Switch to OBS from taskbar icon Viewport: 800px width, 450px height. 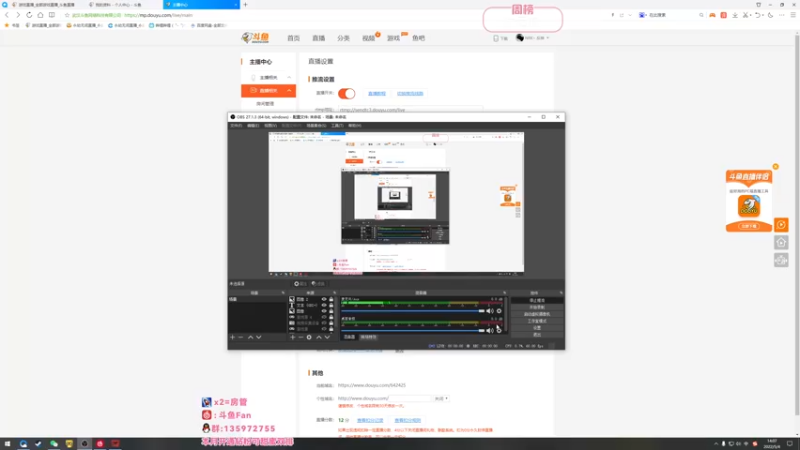(85, 444)
